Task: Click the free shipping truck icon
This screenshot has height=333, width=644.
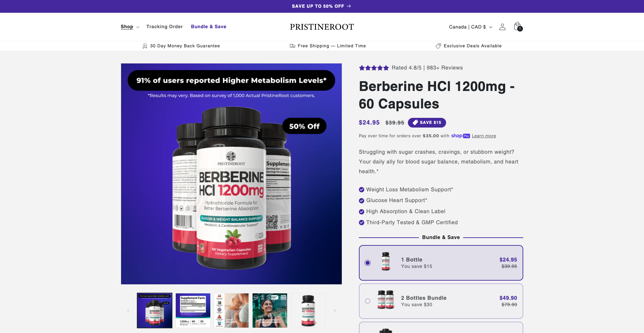Action: point(292,46)
